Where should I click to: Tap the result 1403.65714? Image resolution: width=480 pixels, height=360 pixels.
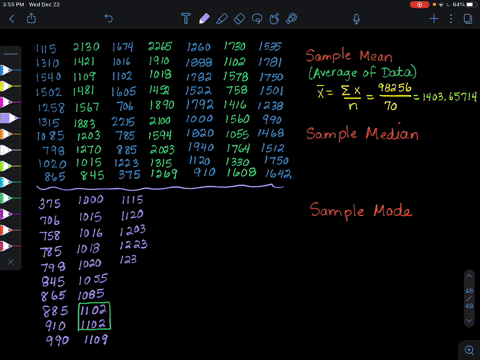[449, 97]
